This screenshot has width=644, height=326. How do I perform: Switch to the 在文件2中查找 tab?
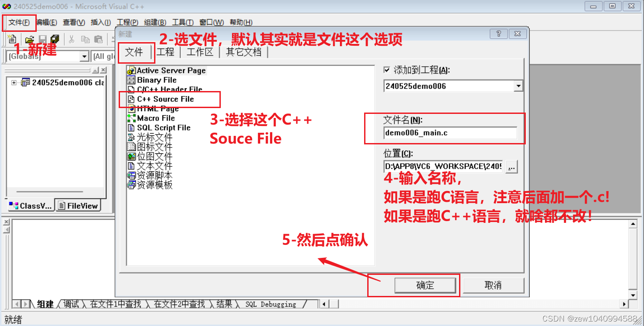coord(179,304)
